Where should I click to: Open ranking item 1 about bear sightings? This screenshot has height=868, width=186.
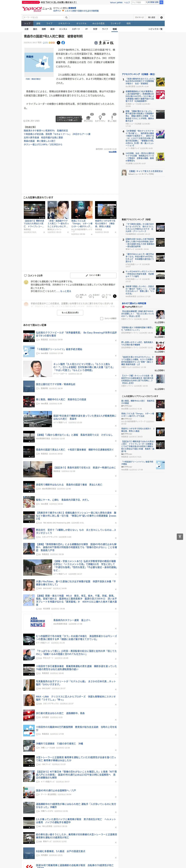pos(140,81)
